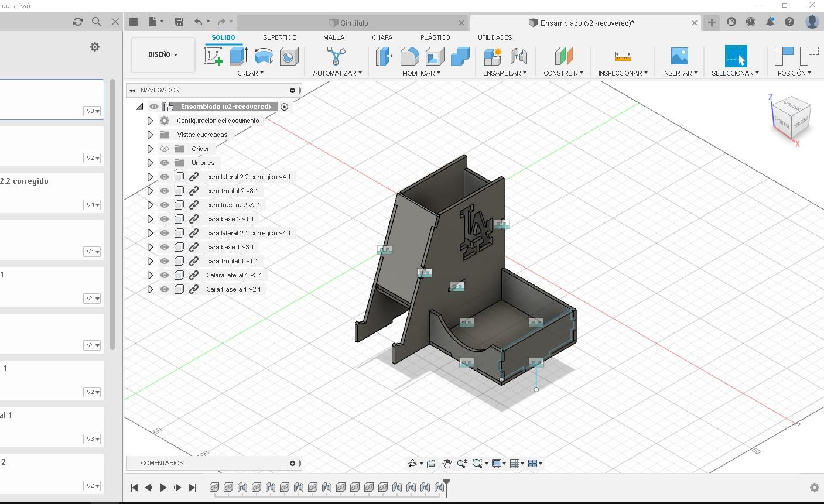Screen dimensions: 824x504
Task: Click the help question mark icon
Action: click(789, 22)
